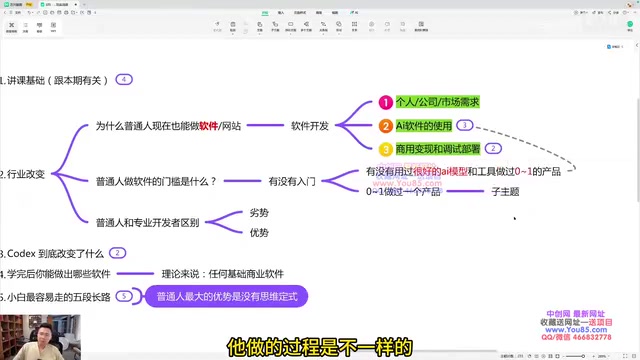Adjust the zoom slider in status bar
Viewport: 640px width, 360px height.
pos(578,356)
